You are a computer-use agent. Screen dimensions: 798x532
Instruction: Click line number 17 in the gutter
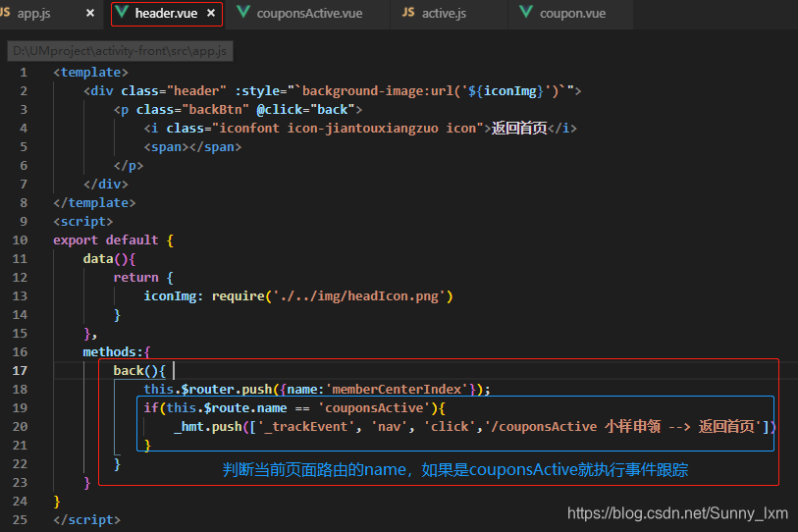20,371
